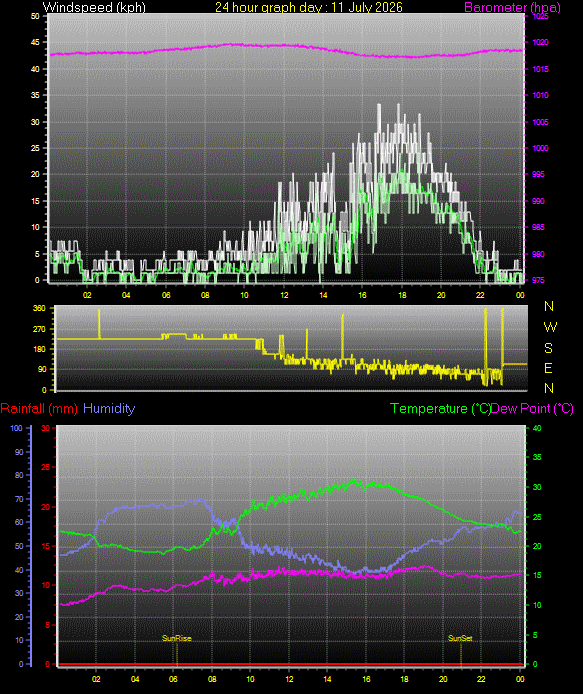Image resolution: width=583 pixels, height=694 pixels.
Task: Click the Temperature (°C) legend label
Action: click(x=440, y=408)
